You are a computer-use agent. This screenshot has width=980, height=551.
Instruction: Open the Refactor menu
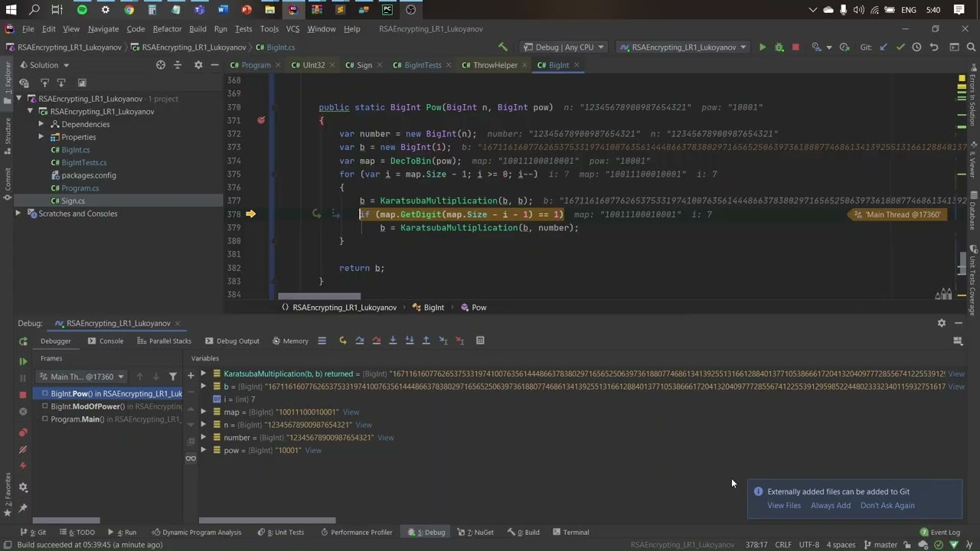(167, 29)
